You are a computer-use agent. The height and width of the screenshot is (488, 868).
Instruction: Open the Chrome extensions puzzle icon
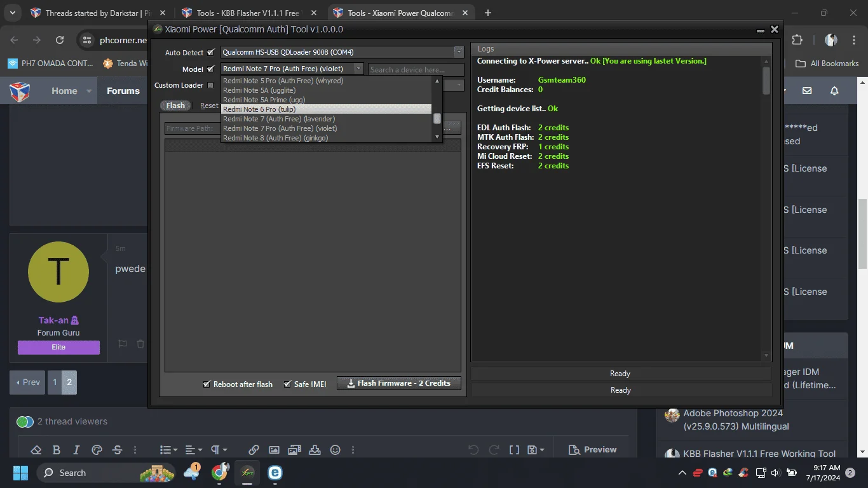(797, 40)
